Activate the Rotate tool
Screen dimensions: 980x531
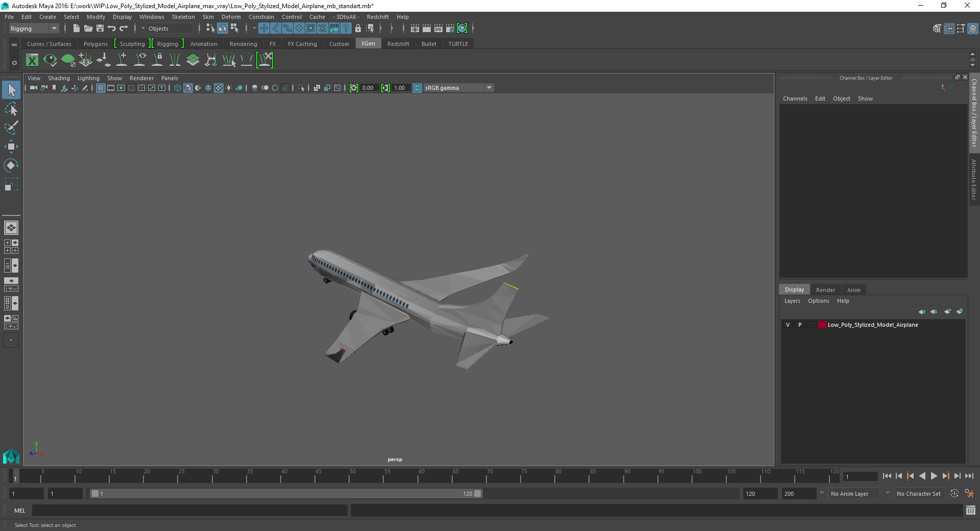tap(11, 165)
